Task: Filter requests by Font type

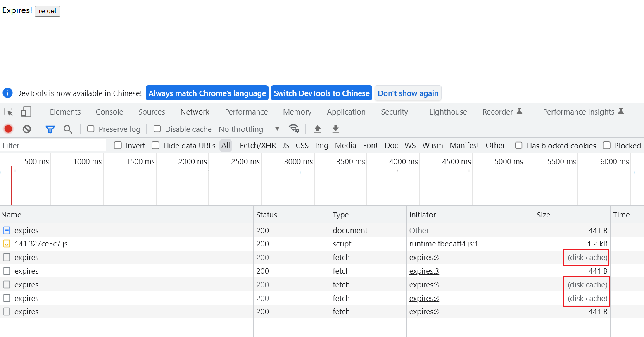Action: (x=371, y=146)
